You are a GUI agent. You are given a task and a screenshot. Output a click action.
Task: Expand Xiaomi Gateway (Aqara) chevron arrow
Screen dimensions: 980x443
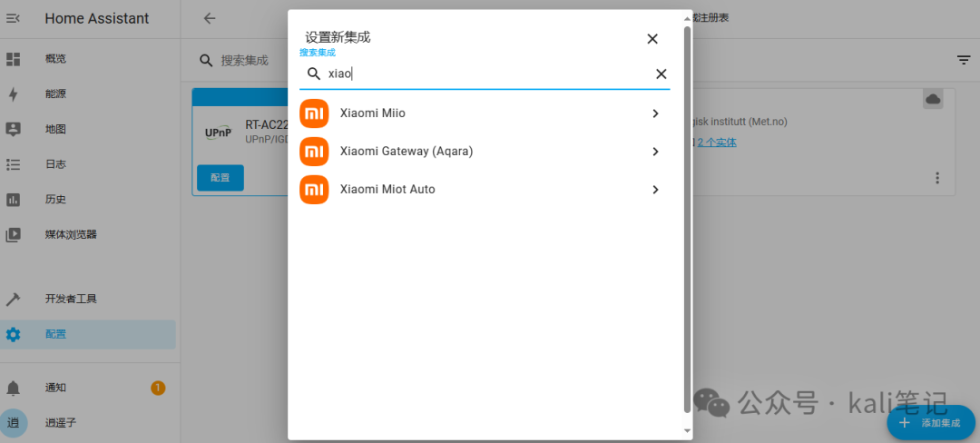[655, 152]
